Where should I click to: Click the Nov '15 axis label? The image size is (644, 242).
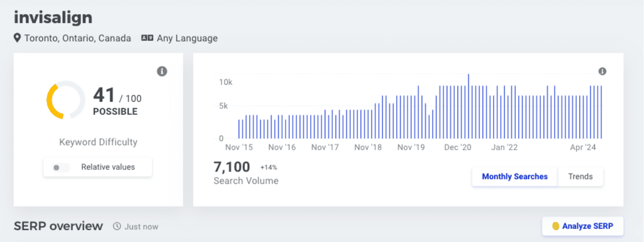[239, 147]
